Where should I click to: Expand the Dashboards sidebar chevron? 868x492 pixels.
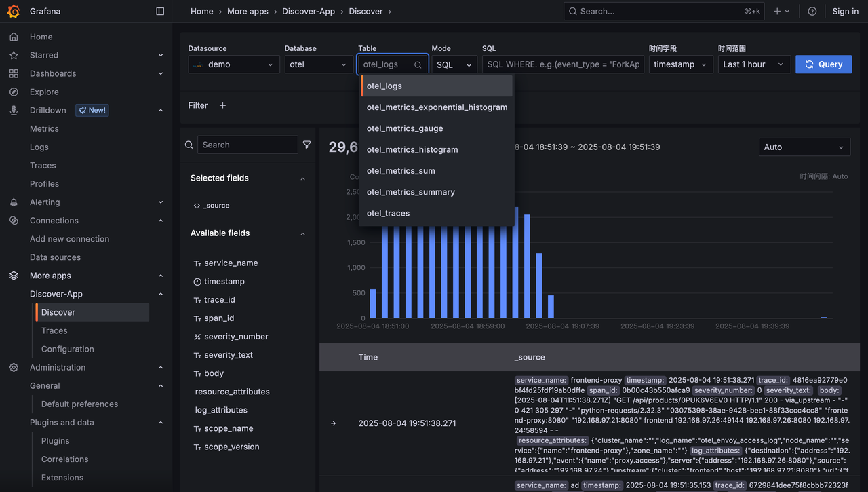click(x=161, y=73)
